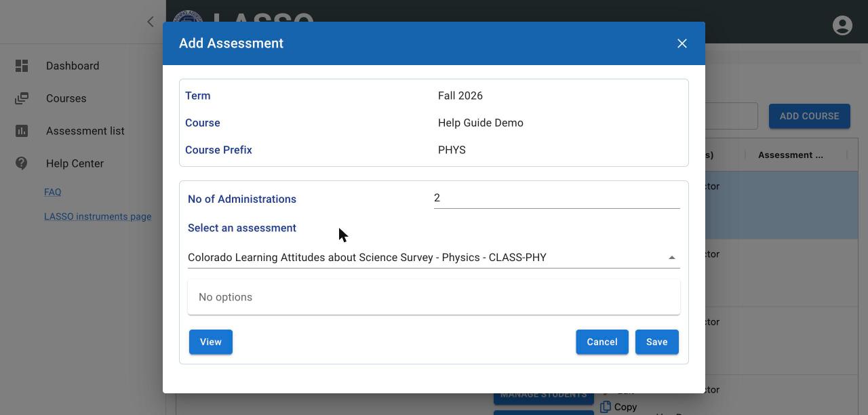The width and height of the screenshot is (868, 415).
Task: Click the ADD COURSE button
Action: tap(809, 116)
